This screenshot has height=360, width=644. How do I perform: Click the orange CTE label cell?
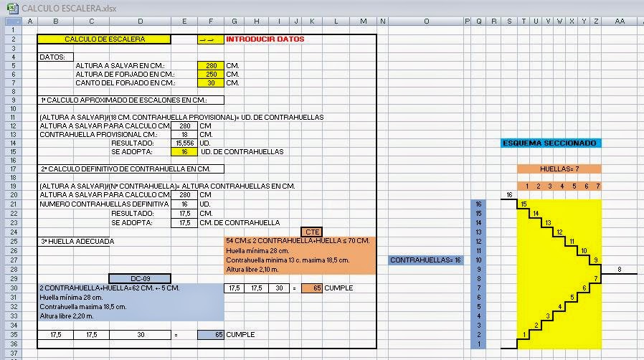coord(312,232)
